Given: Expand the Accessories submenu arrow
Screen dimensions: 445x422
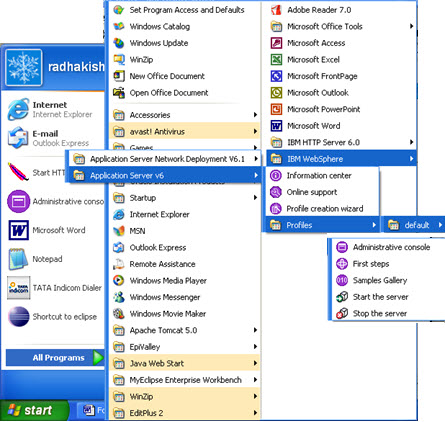Looking at the screenshot, I should pyautogui.click(x=255, y=115).
